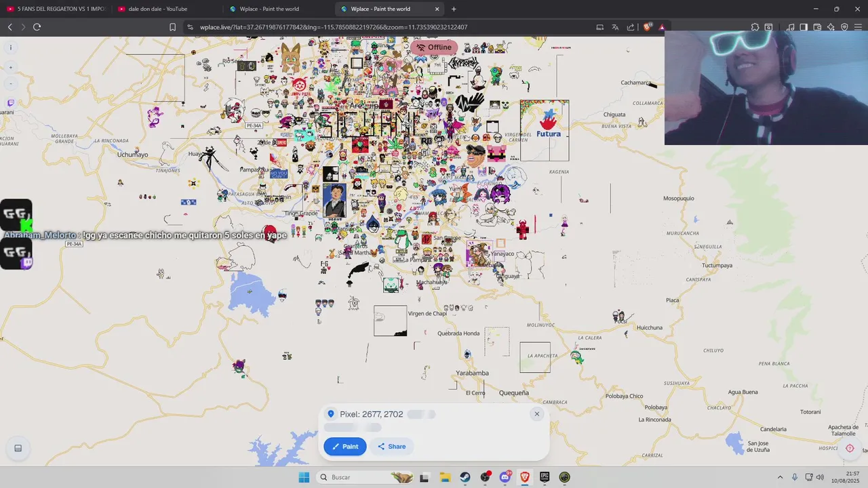Open Leo AI sparkle icon
This screenshot has width=868, height=488.
point(831,27)
